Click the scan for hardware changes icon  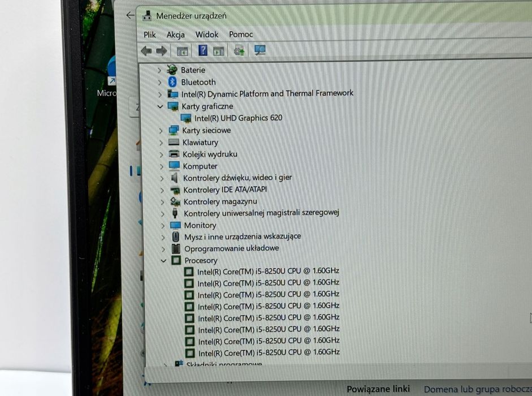[259, 50]
